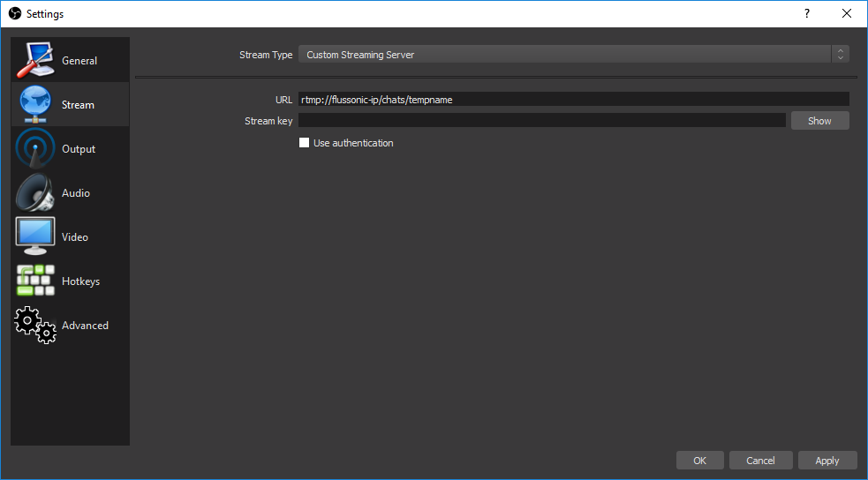Screen dimensions: 868x480
Task: Close the Settings window
Action: 847,14
